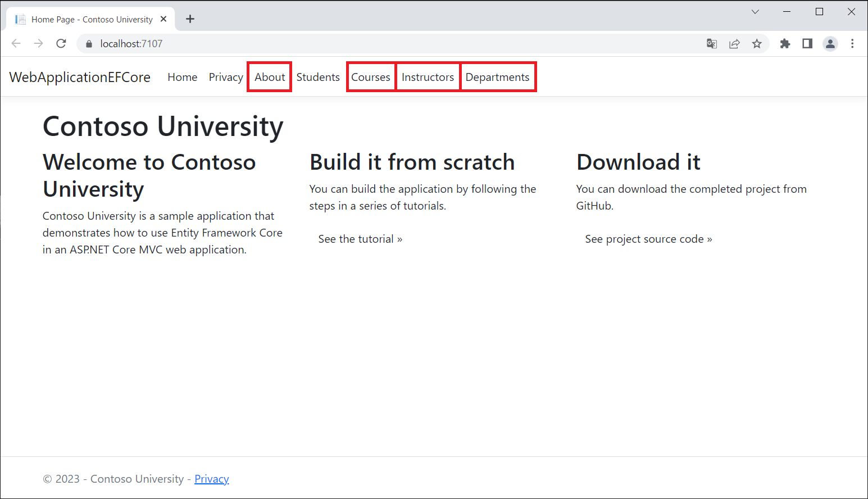The height and width of the screenshot is (499, 868).
Task: Navigate to Departments
Action: [497, 77]
